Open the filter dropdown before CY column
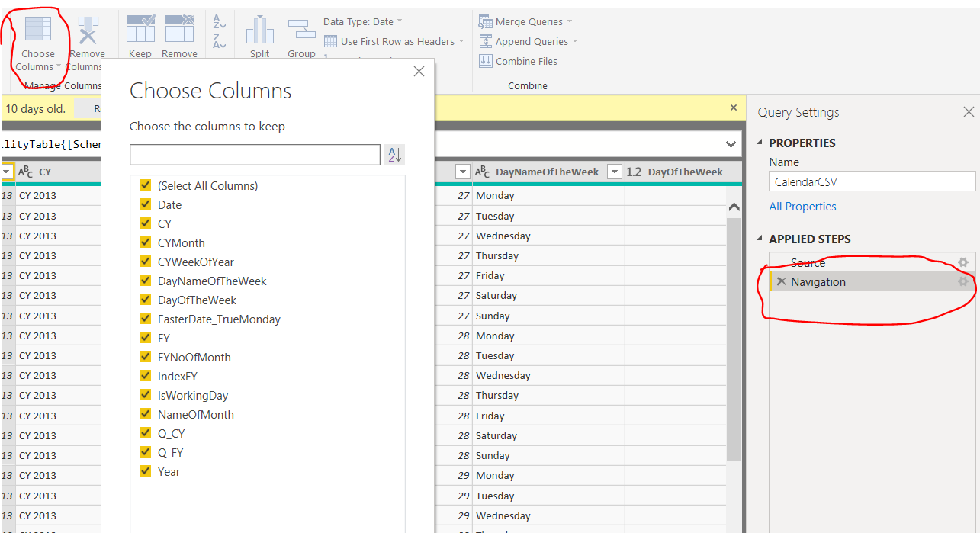Viewport: 980px width, 533px height. [x=6, y=172]
